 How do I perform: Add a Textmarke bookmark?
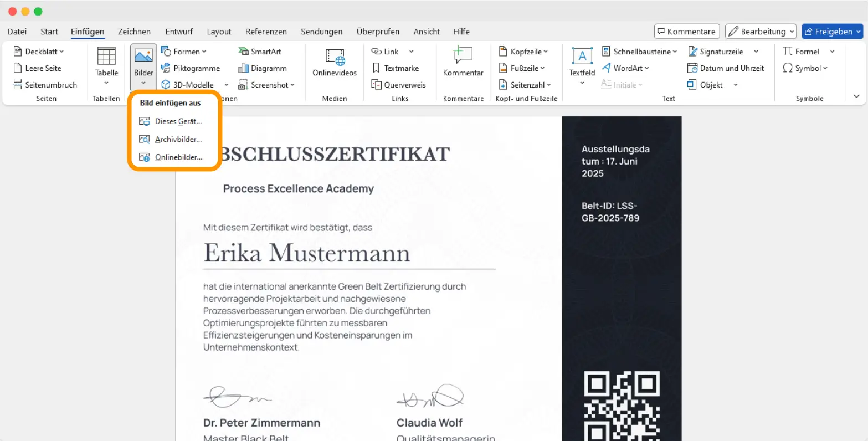395,68
